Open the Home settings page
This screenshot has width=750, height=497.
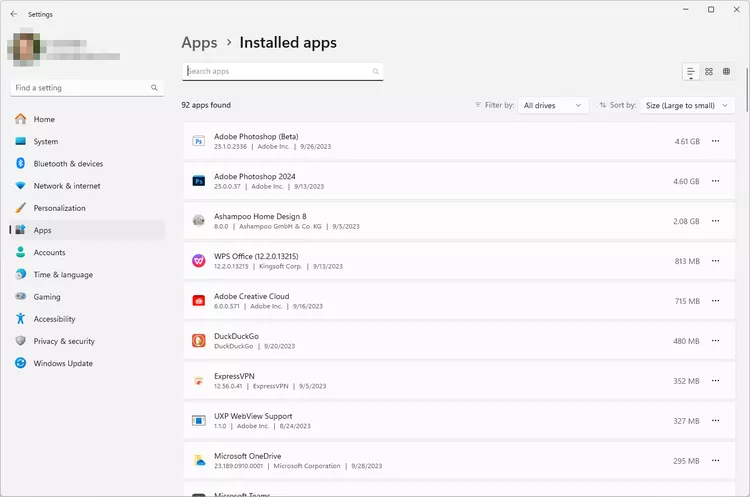87,119
